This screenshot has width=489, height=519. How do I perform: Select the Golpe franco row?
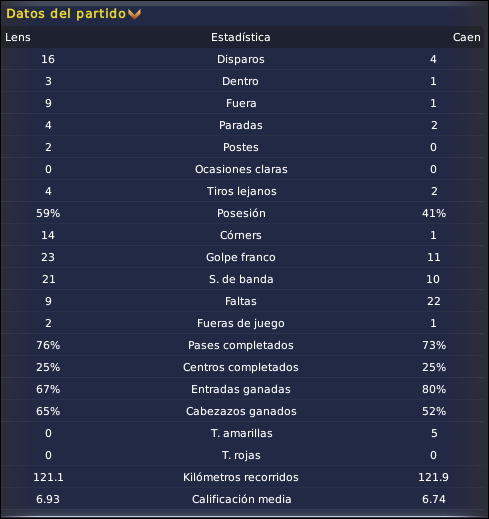[242, 257]
